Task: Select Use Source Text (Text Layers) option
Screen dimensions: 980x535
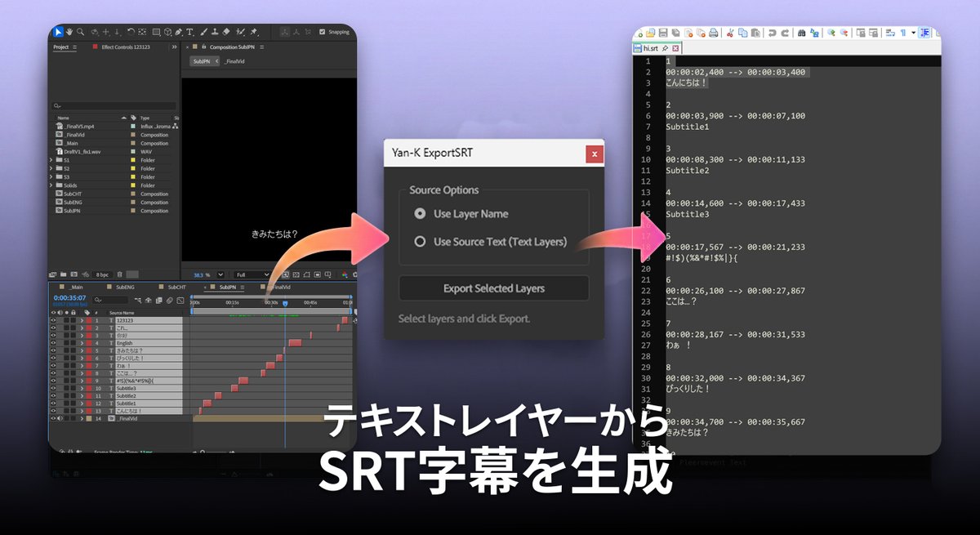Action: tap(420, 242)
